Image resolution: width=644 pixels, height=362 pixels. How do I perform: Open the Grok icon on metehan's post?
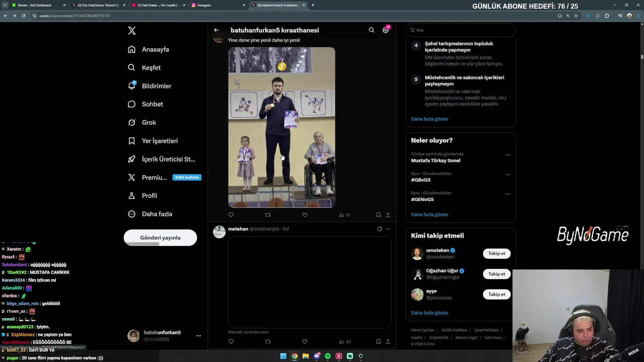[379, 229]
